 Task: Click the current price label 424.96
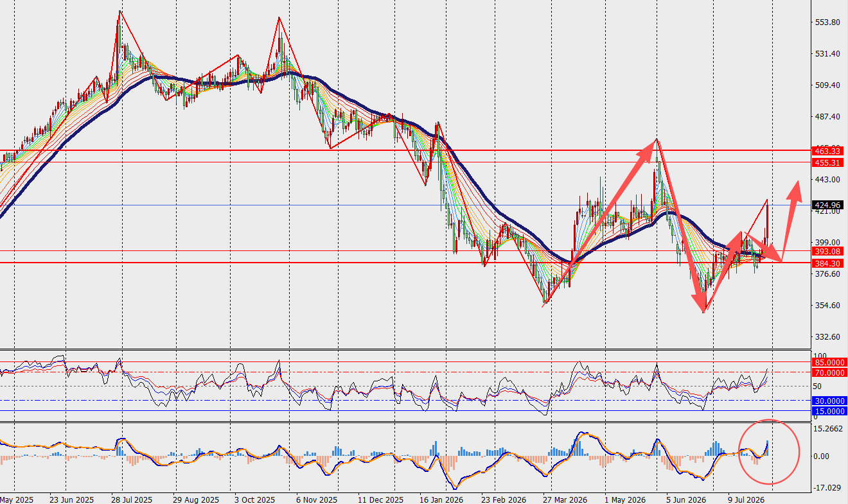tap(827, 205)
